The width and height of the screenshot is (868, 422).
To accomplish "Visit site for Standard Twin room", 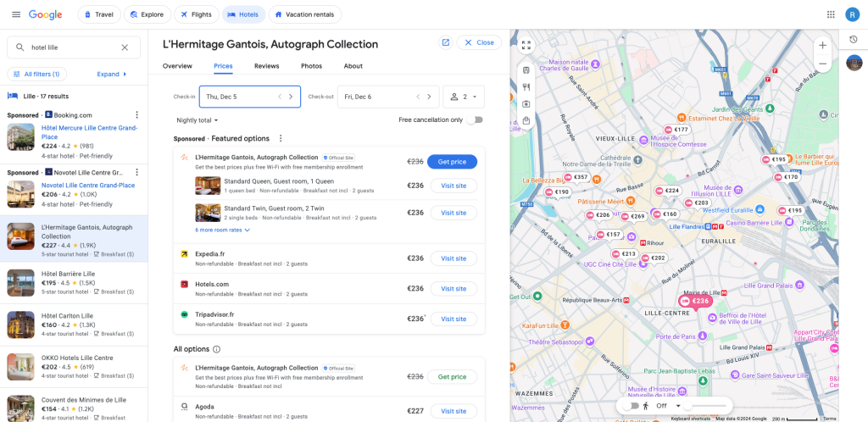I will pos(453,213).
